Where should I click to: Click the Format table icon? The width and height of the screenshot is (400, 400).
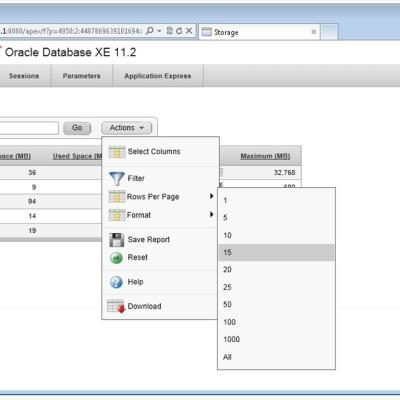(x=117, y=215)
